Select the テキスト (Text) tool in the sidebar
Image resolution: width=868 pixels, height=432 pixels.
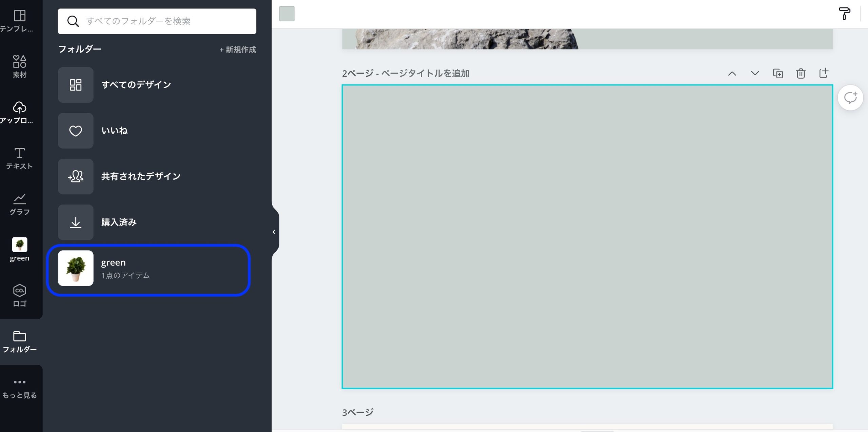[x=19, y=158]
